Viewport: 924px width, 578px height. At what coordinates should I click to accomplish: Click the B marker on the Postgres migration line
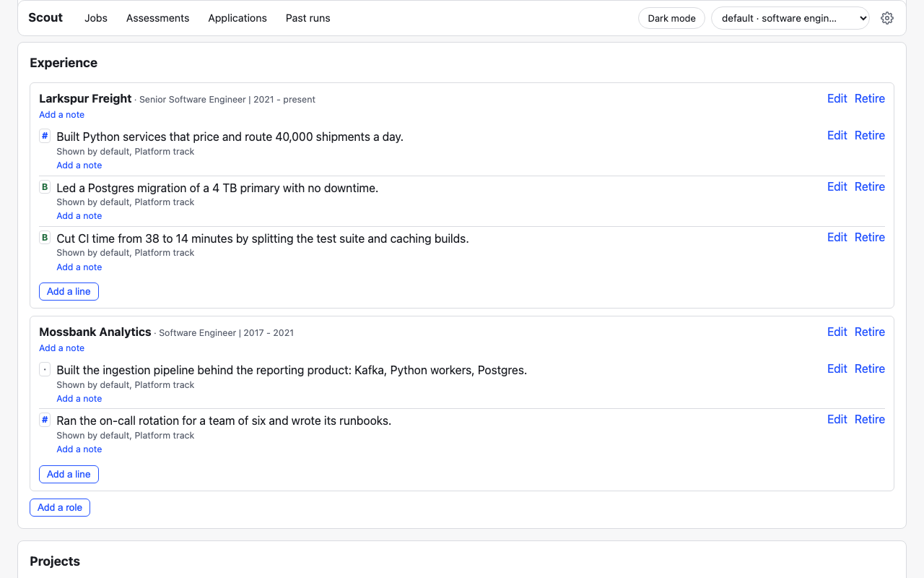[45, 187]
